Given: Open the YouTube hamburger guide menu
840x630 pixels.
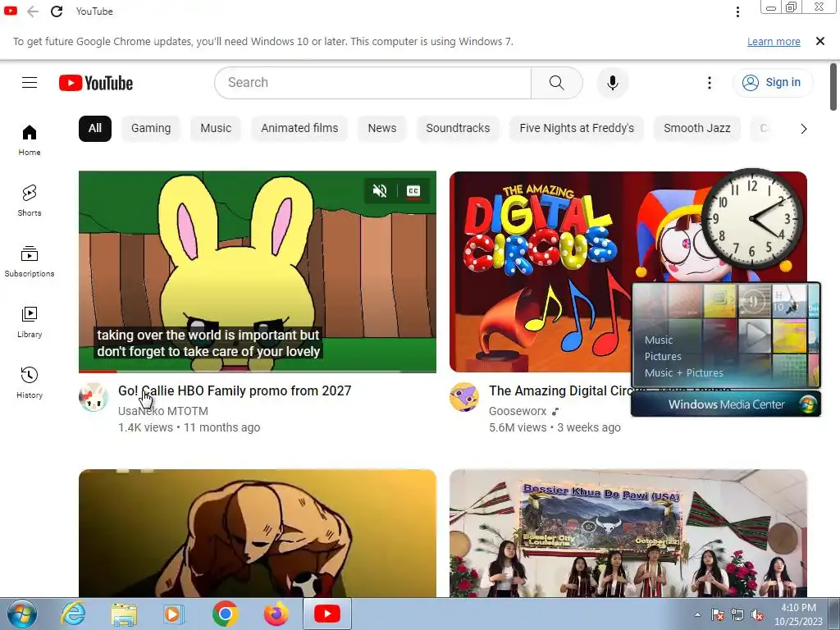Looking at the screenshot, I should tap(30, 83).
